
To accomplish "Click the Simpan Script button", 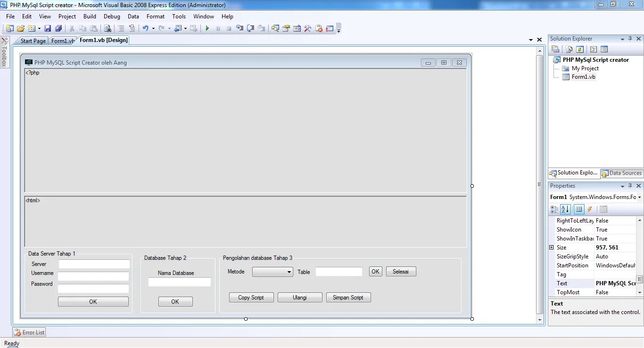I will (x=348, y=298).
